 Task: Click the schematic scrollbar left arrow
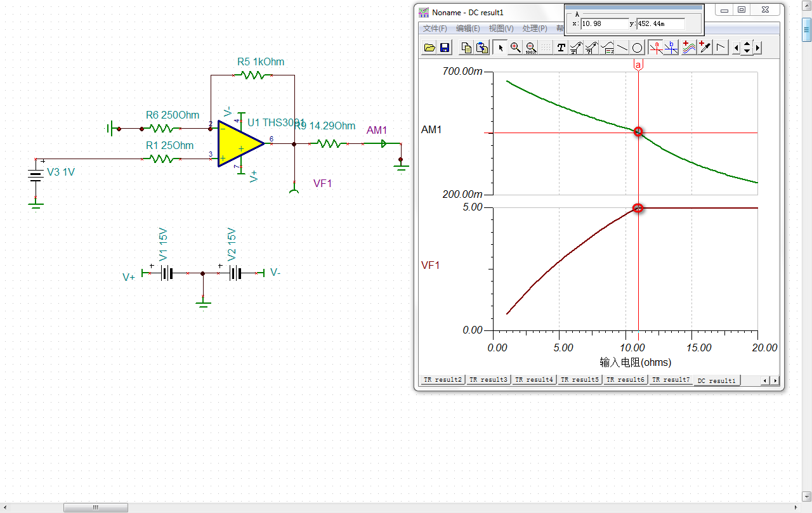tap(5, 507)
